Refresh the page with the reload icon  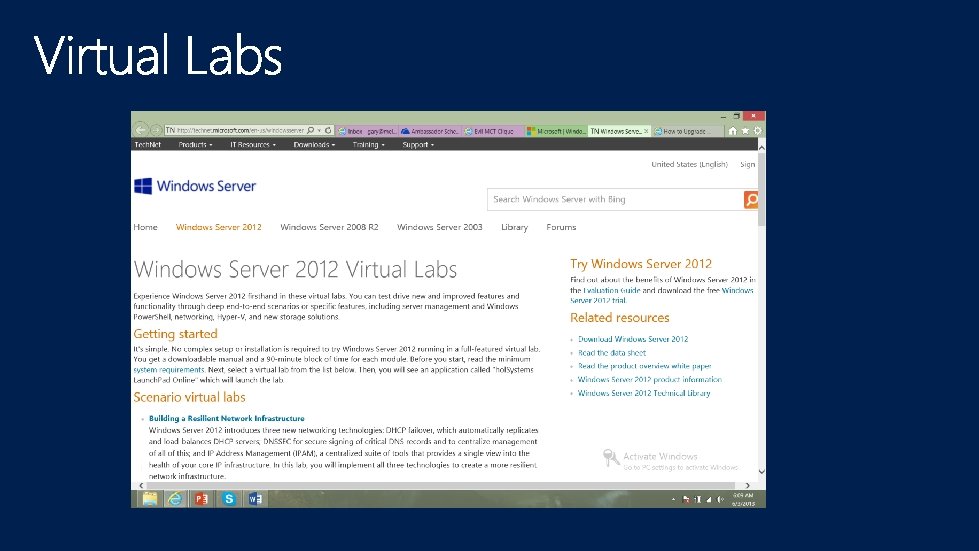pyautogui.click(x=328, y=130)
